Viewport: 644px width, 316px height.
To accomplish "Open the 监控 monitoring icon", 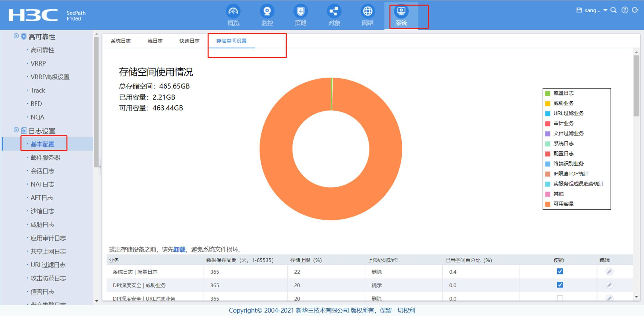I will 267,12.
